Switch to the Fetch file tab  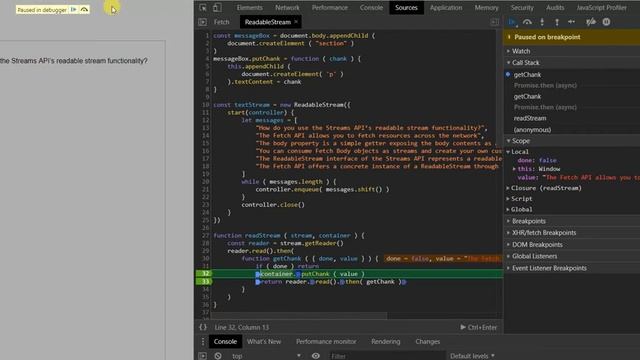click(x=222, y=22)
